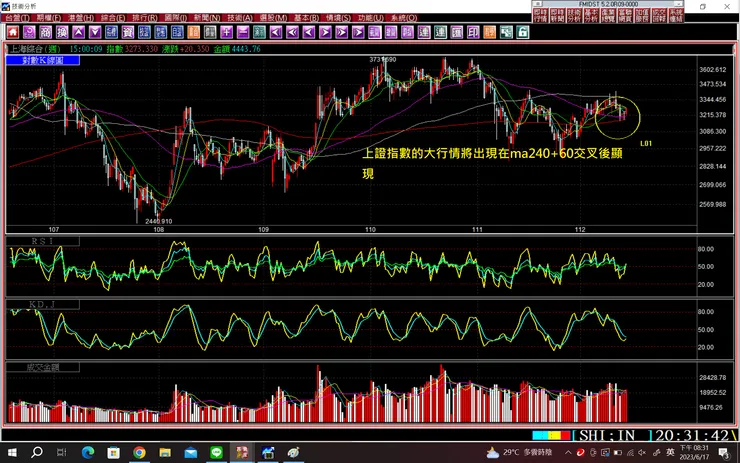The width and height of the screenshot is (740, 463).
Task: Click the 英 input method indicator
Action: coord(670,453)
